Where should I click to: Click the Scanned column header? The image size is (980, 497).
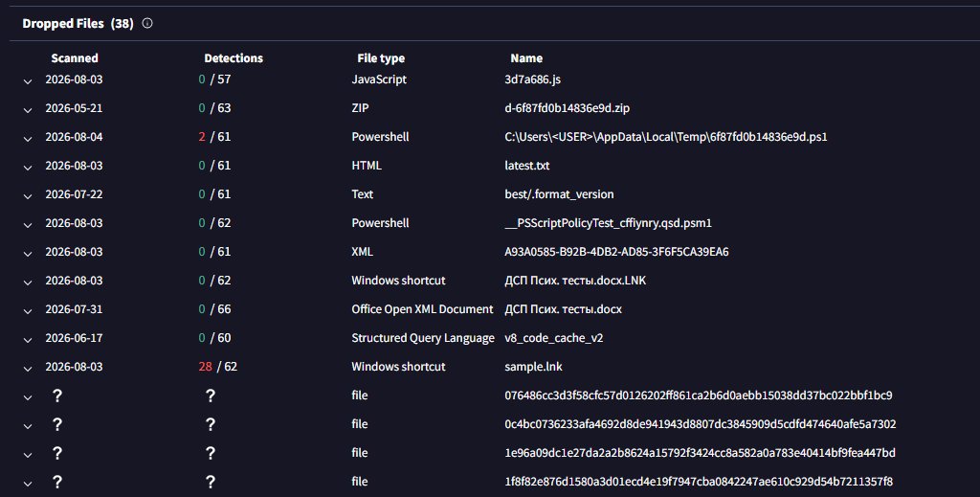[x=75, y=58]
